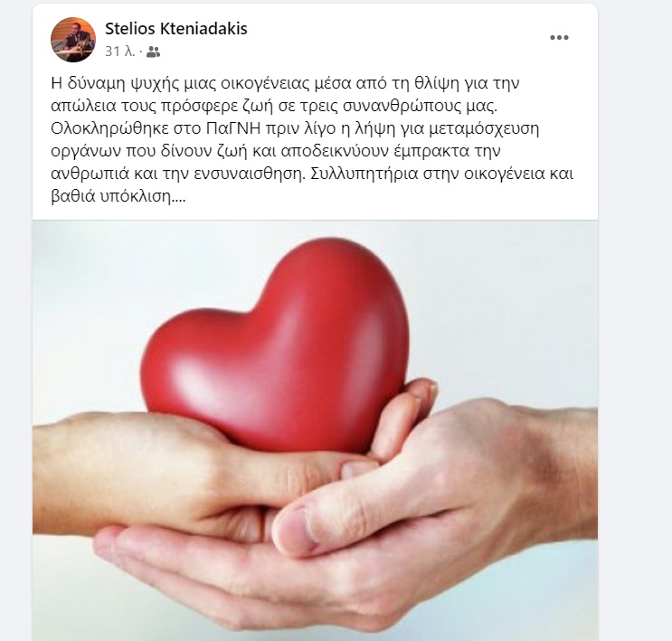Click the phrase "τρεις συνανθρώπους μας"

[401, 107]
